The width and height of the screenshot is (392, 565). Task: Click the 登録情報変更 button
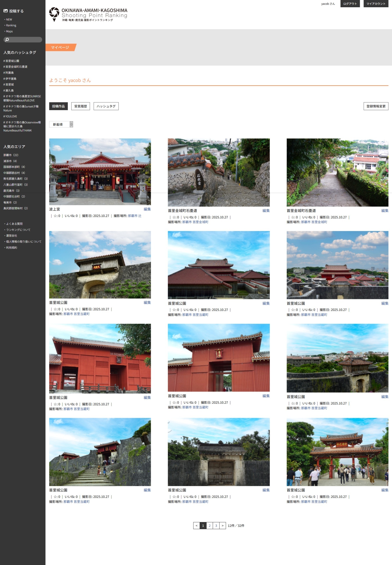[376, 106]
